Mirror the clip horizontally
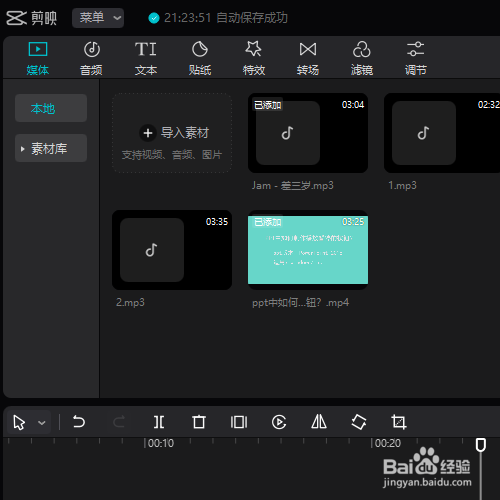The width and height of the screenshot is (500, 500). (319, 422)
